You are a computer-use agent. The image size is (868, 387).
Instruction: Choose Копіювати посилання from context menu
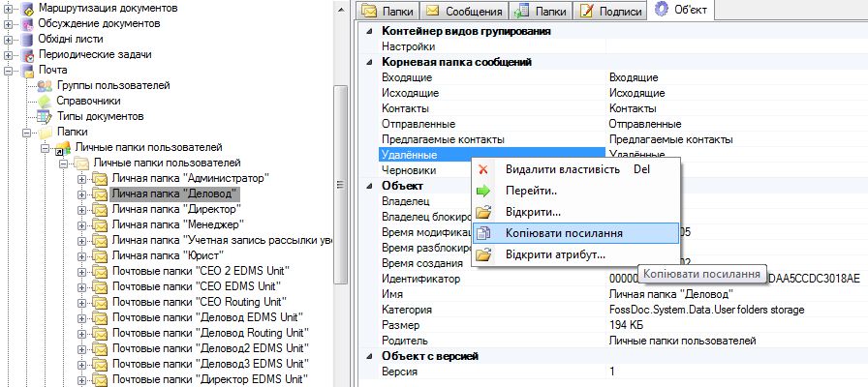coord(563,233)
